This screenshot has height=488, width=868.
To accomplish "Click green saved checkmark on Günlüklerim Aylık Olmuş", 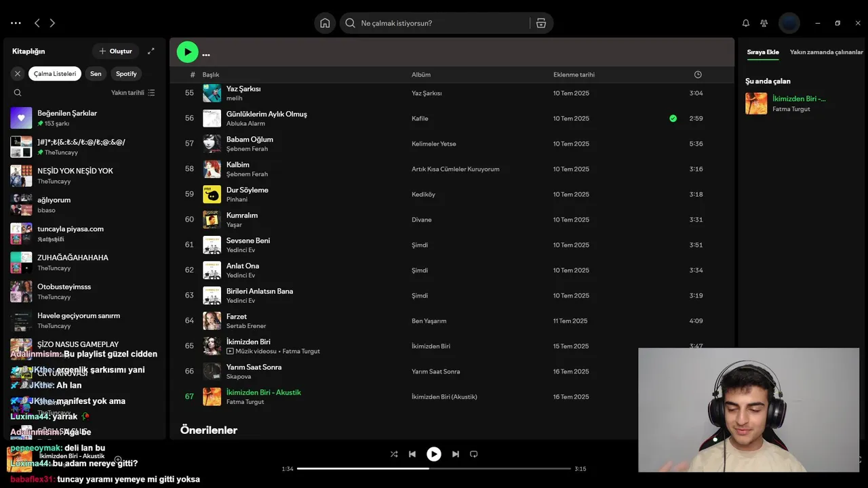I will click(673, 118).
